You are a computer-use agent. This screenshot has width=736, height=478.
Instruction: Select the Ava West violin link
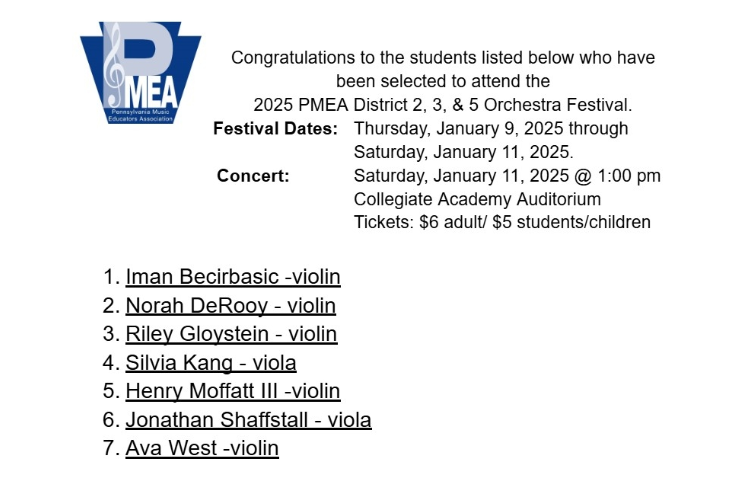[202, 449]
